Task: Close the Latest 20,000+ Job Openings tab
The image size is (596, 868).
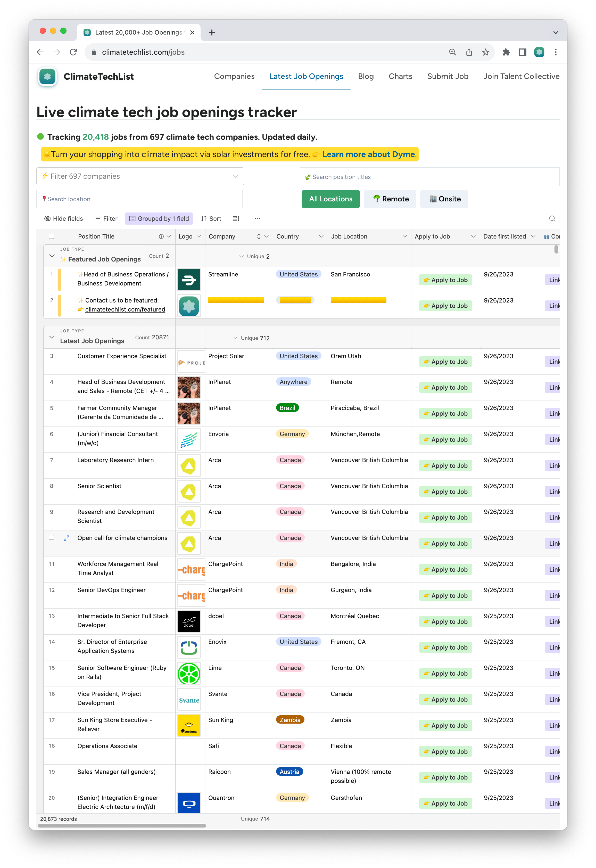Action: 192,32
